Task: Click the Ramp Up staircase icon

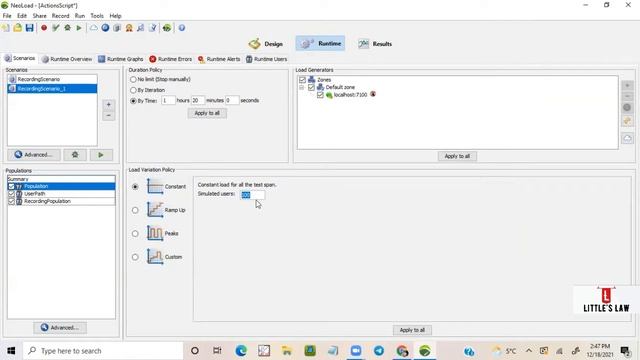Action: tap(155, 210)
